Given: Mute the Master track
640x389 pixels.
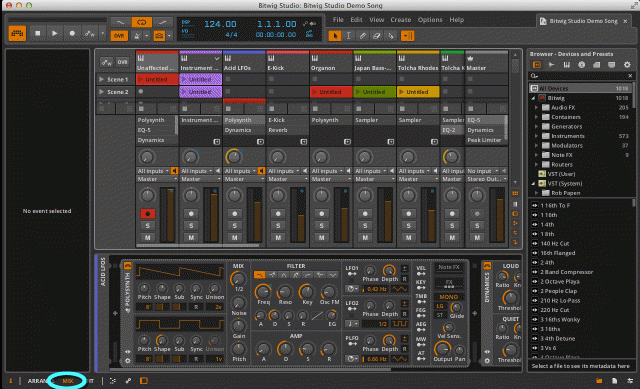Looking at the screenshot, I should coord(477,238).
